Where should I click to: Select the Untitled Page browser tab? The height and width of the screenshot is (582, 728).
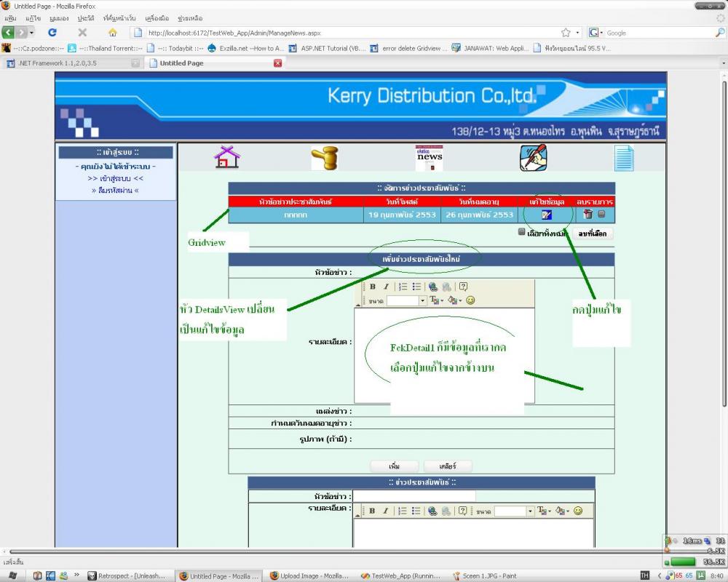pos(213,63)
